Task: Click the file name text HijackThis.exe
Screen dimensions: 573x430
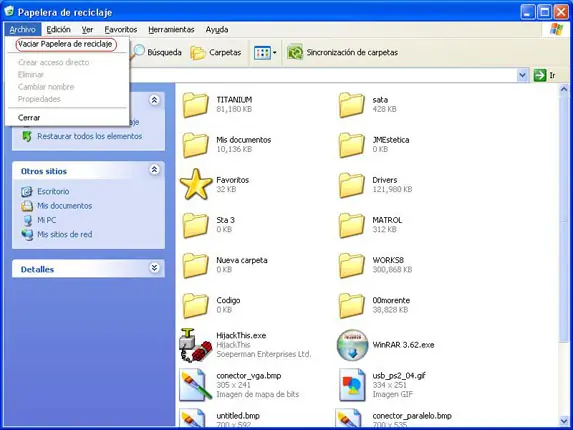Action: pos(241,336)
